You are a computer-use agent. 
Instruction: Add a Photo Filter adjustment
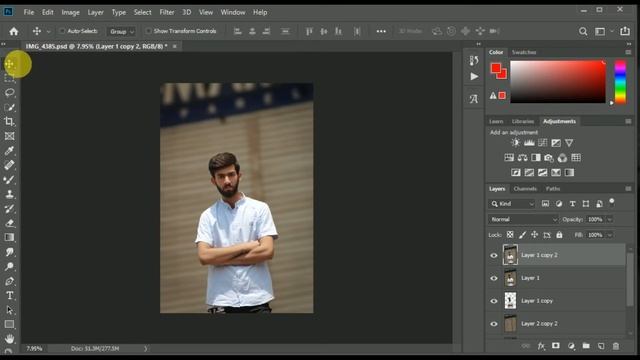click(549, 158)
